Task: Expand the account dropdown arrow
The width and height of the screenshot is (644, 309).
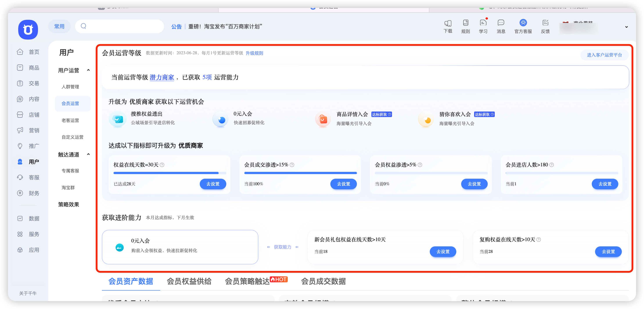Action: pos(626,27)
